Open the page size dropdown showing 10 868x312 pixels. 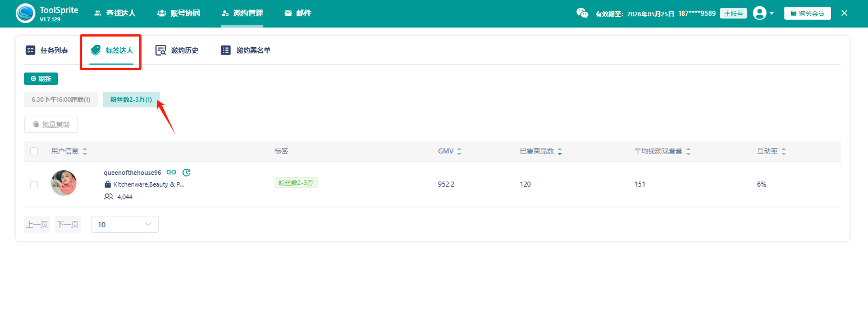click(125, 224)
